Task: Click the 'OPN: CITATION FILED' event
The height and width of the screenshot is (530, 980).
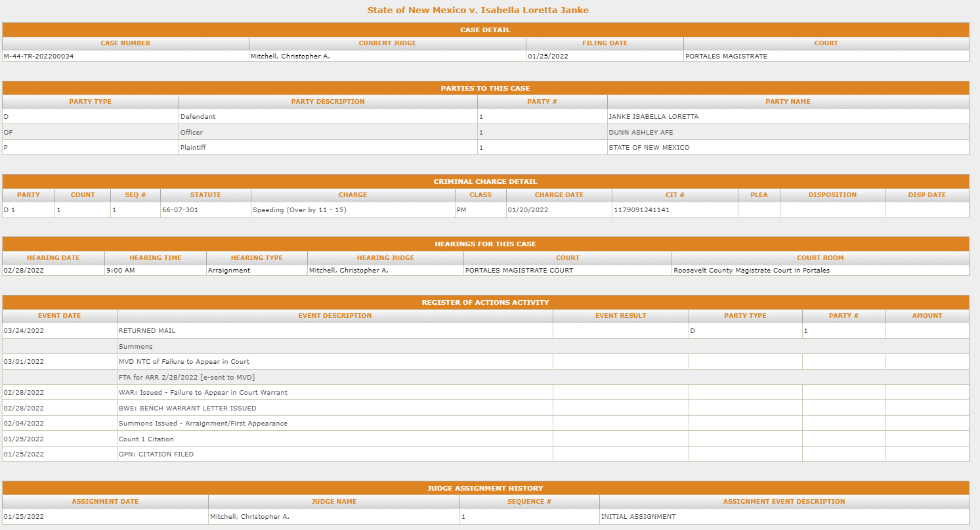Action: tap(156, 454)
